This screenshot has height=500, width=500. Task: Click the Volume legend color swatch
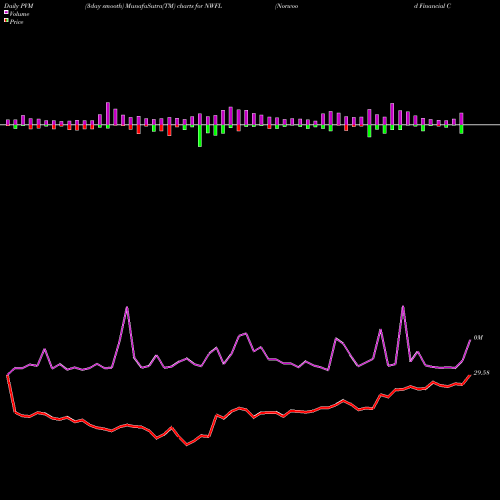click(x=6, y=13)
